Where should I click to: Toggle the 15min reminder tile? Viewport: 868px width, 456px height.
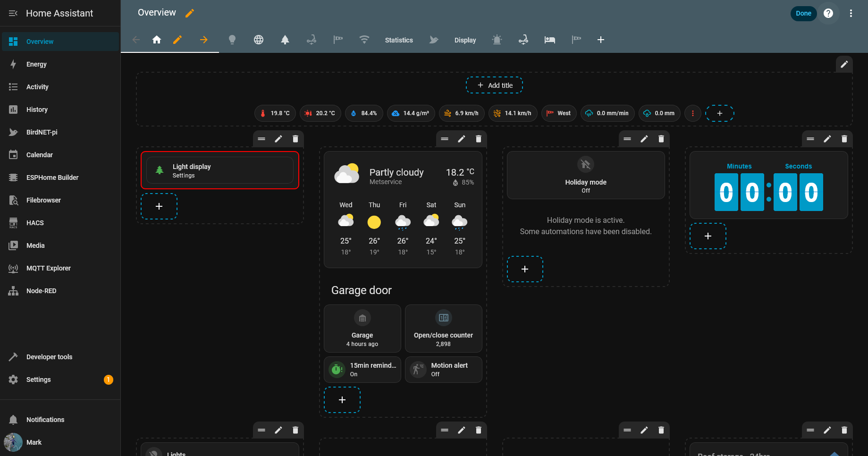[x=362, y=369]
